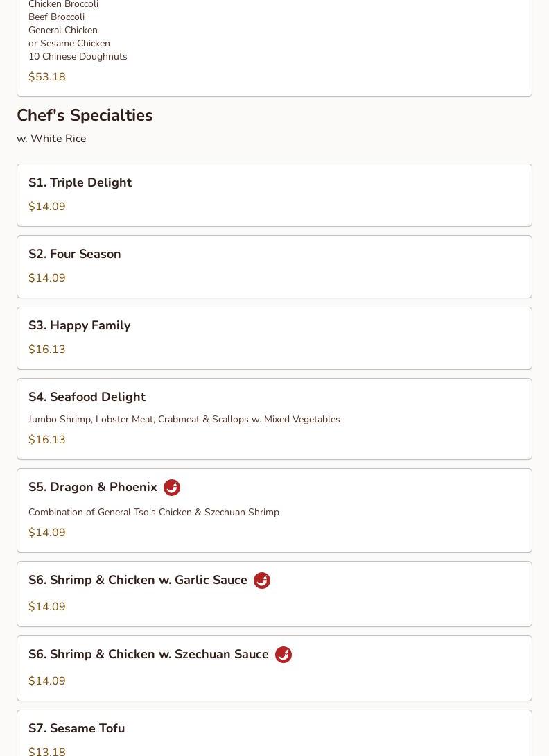Click the "10 Chinese Doughnuts" line
Viewport: 549px width, 756px height.
(78, 56)
